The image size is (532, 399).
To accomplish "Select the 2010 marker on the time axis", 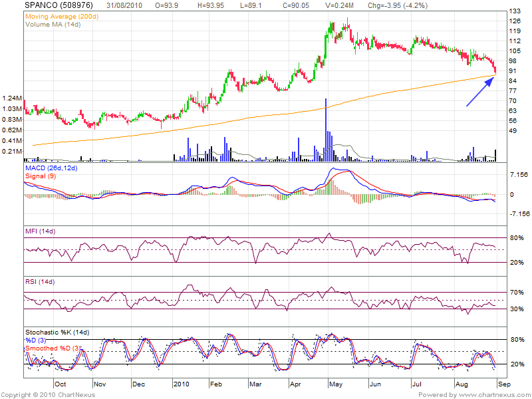I will (182, 384).
